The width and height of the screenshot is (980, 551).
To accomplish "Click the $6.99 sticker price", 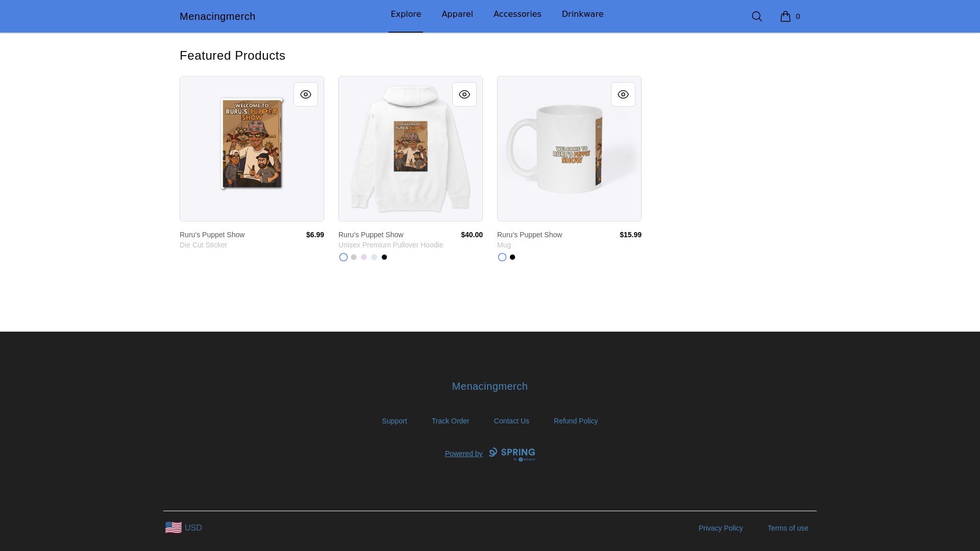I will pyautogui.click(x=315, y=235).
